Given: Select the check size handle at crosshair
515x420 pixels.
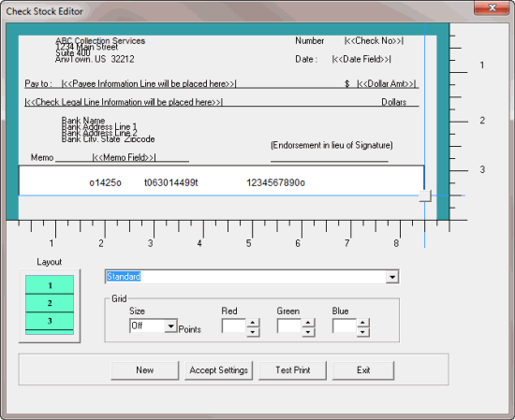Looking at the screenshot, I should pos(425,196).
